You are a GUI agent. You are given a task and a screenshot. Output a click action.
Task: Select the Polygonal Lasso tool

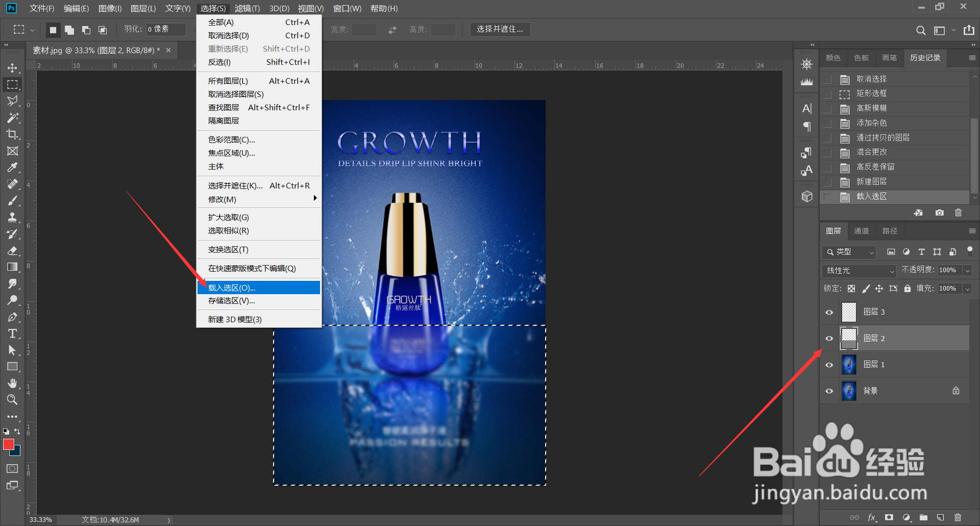click(x=12, y=101)
